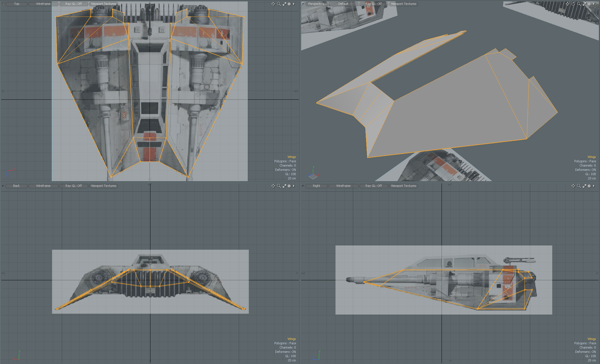The width and height of the screenshot is (600, 364).
Task: Click the rotate view icon in Perspective viewport
Action: [573, 4]
